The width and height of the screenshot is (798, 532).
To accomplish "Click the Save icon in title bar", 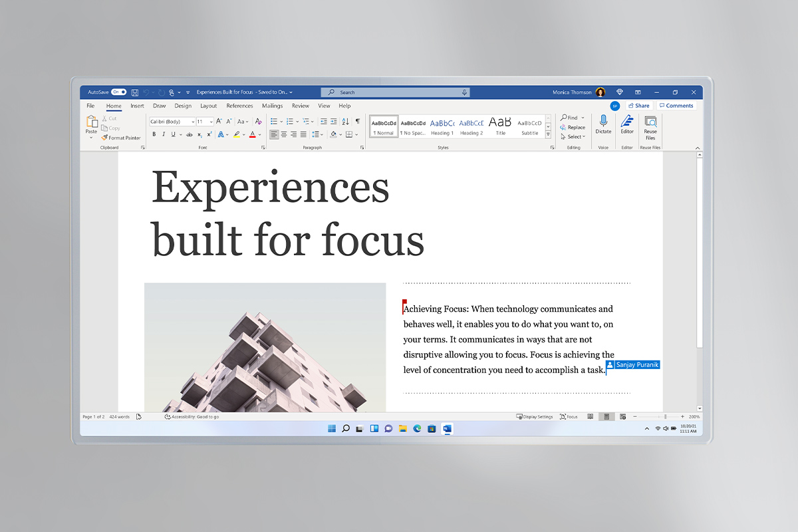I will [x=135, y=92].
